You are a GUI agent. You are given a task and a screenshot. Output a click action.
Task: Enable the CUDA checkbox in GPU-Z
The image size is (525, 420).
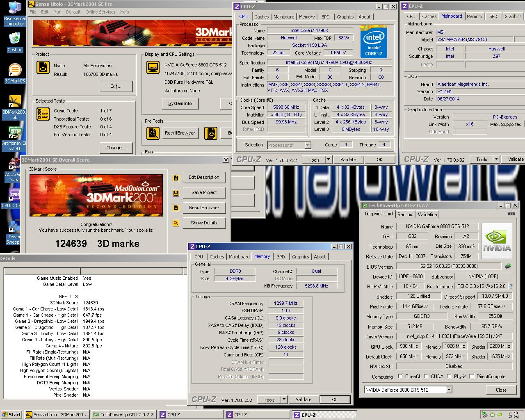click(x=427, y=377)
